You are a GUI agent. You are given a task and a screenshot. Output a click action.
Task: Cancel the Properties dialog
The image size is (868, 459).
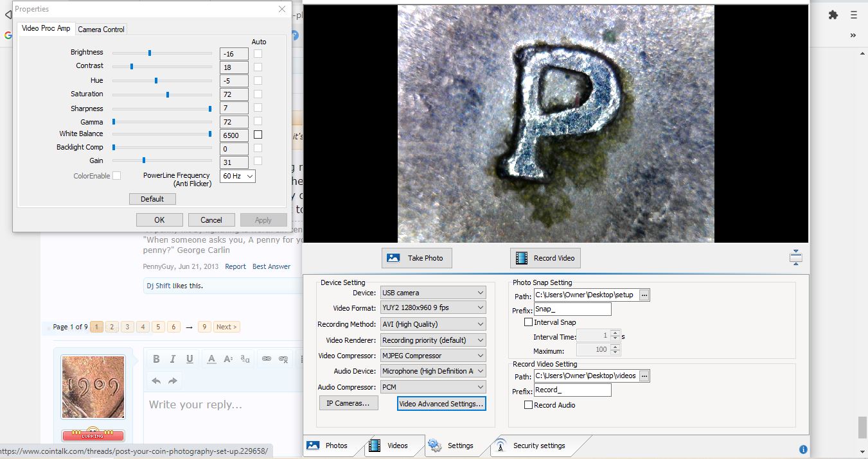coord(211,220)
